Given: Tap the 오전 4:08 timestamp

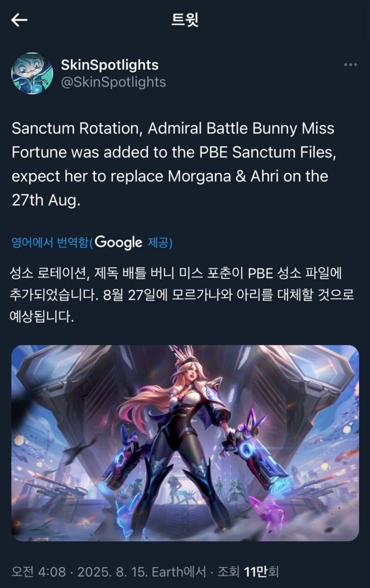Looking at the screenshot, I should [x=38, y=572].
